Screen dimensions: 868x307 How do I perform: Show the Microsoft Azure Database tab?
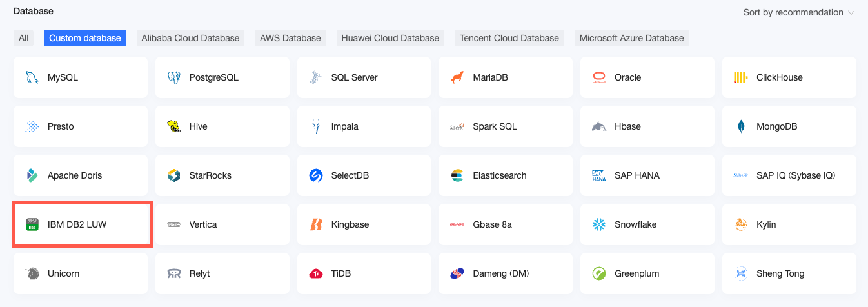point(631,38)
